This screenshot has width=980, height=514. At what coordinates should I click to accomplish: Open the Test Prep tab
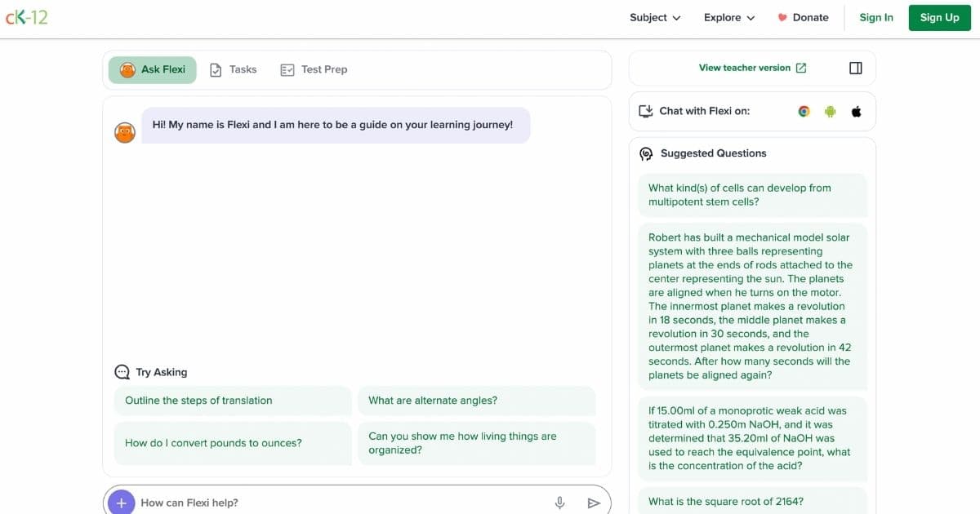click(314, 70)
